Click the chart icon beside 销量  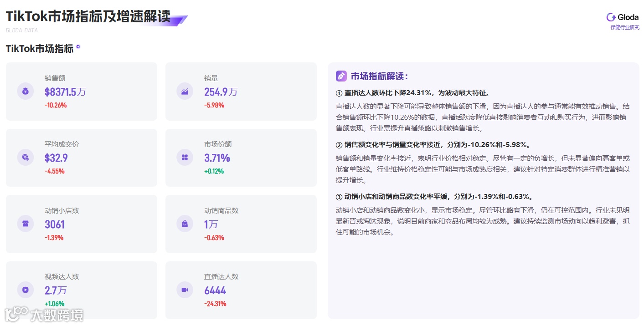tap(185, 91)
